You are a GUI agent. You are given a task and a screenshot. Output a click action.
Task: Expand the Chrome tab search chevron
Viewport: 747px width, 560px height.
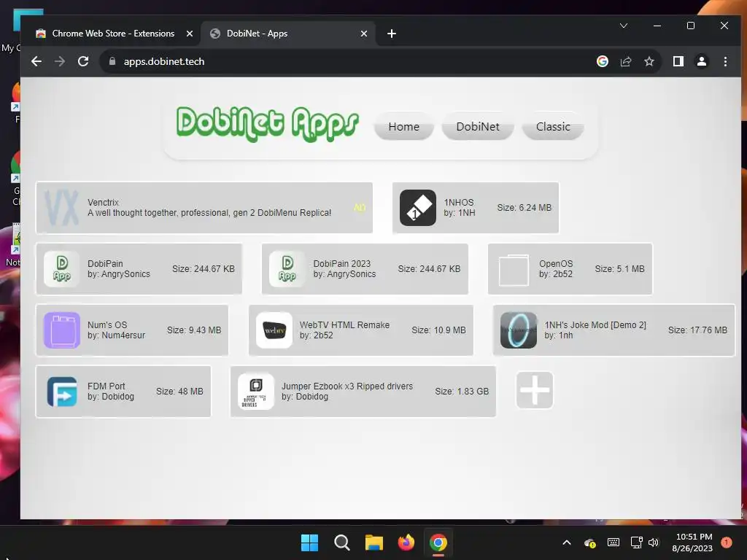tap(624, 26)
